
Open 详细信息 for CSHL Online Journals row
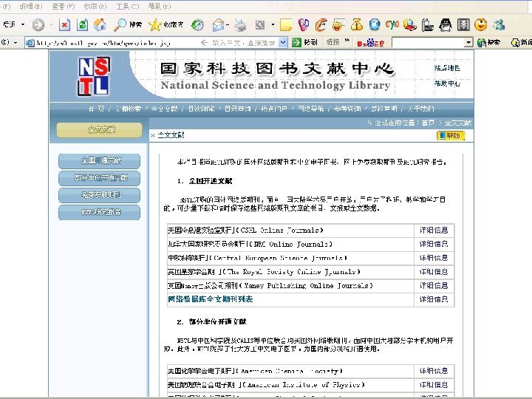pyautogui.click(x=434, y=231)
